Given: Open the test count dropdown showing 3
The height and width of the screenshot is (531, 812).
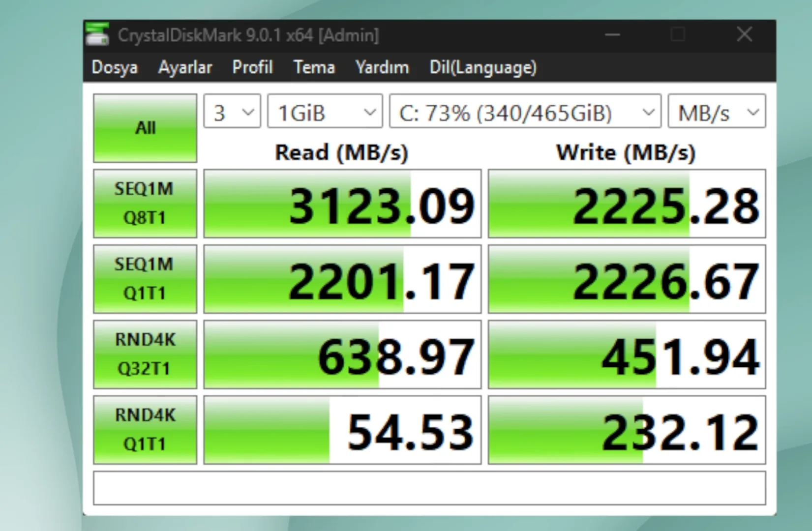Looking at the screenshot, I should [232, 111].
